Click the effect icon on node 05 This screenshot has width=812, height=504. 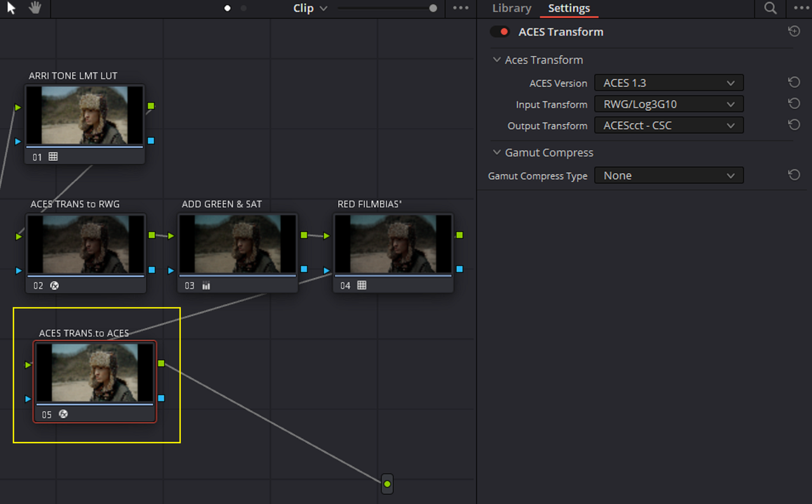click(63, 414)
